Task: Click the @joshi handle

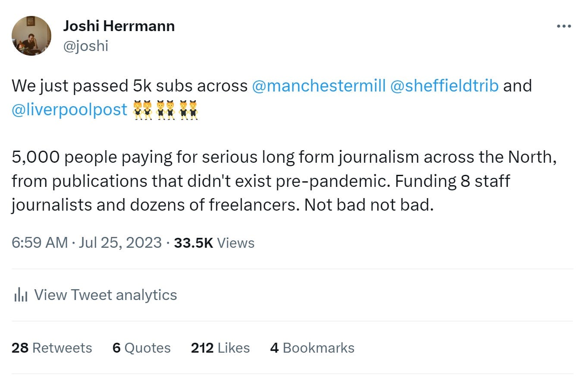Action: pos(85,45)
